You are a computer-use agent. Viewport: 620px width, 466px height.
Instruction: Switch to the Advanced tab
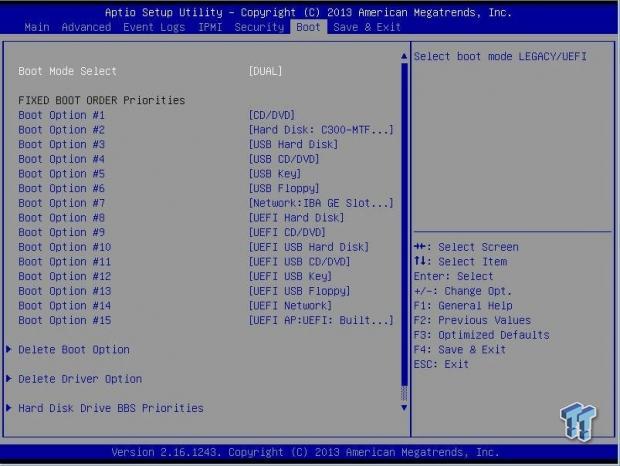(86, 27)
